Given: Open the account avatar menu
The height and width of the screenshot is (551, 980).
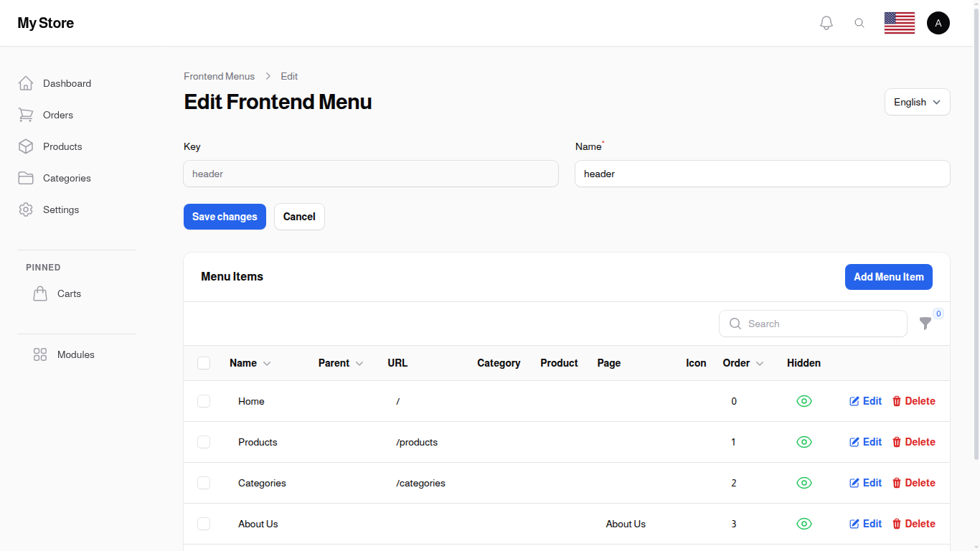Looking at the screenshot, I should (938, 22).
